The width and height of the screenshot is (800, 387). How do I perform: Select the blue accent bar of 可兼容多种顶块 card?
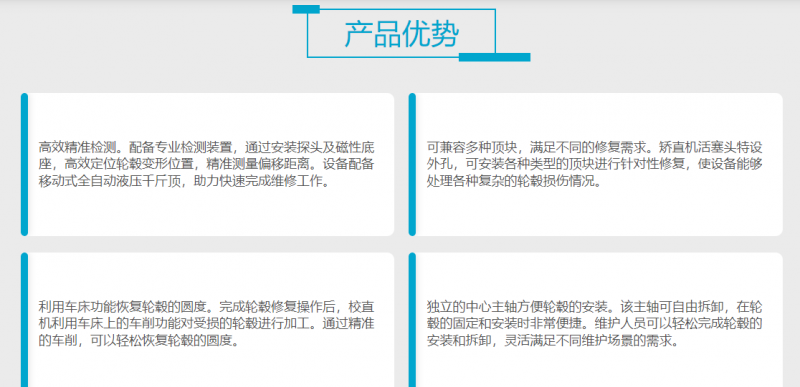coord(412,164)
